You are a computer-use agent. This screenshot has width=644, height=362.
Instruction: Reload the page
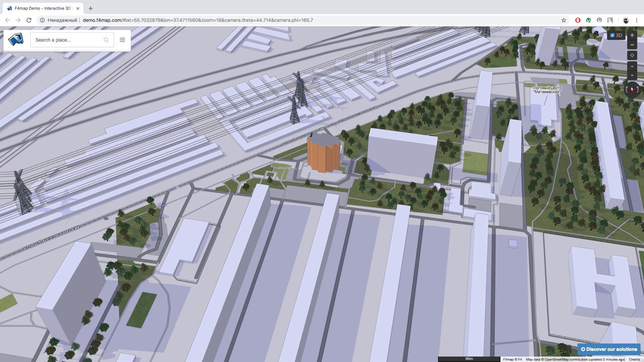click(x=29, y=20)
